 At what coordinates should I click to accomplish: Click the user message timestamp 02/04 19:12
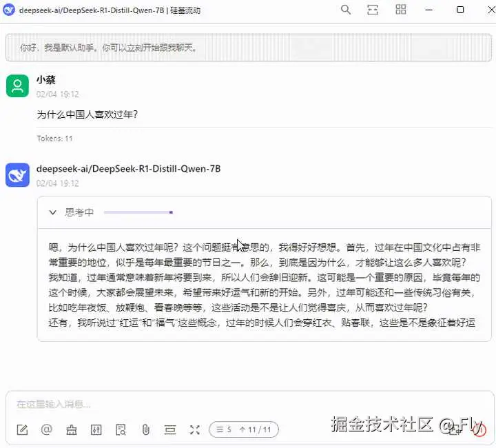58,94
